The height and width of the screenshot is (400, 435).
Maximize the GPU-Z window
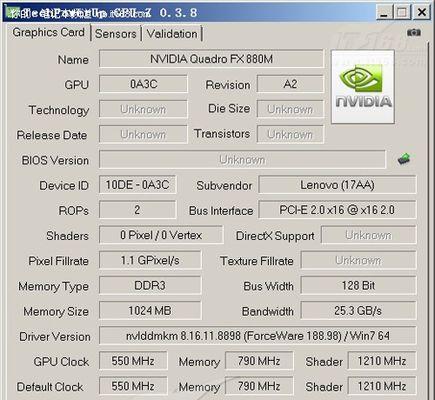point(402,13)
